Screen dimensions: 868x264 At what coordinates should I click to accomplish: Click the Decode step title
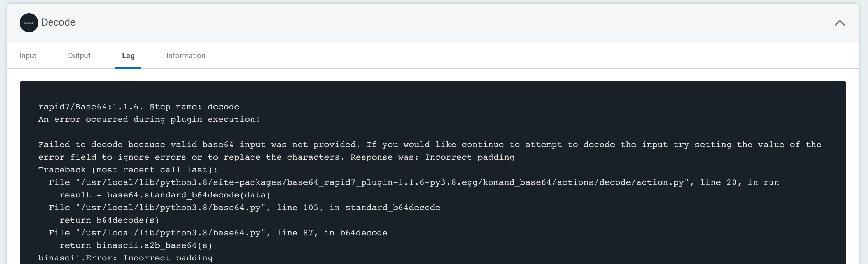pyautogui.click(x=58, y=22)
